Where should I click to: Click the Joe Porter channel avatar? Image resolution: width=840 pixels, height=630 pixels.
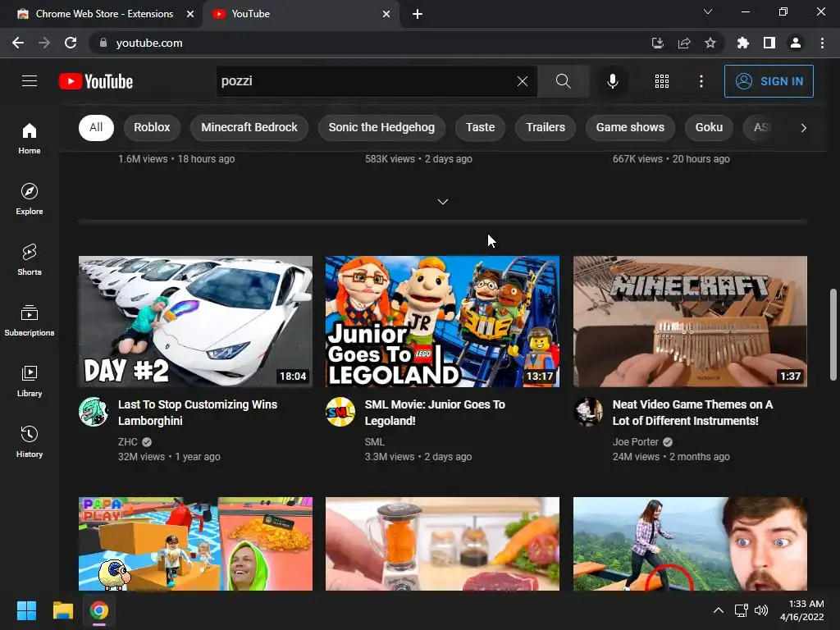[587, 412]
